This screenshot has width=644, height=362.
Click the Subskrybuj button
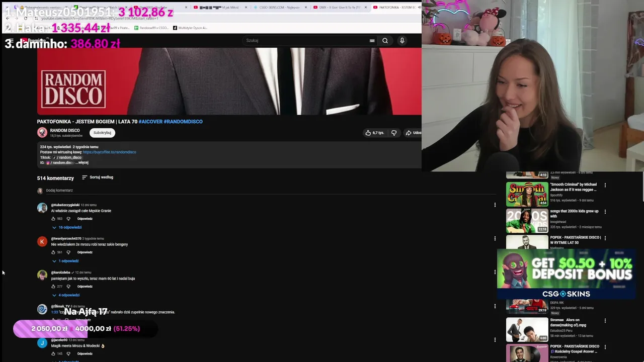[x=102, y=133]
